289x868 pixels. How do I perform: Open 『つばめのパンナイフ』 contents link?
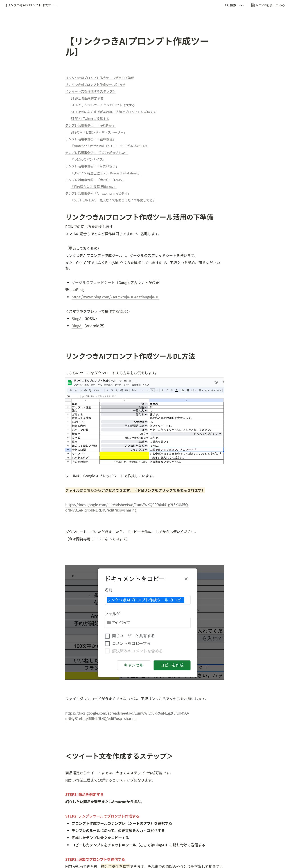(88, 159)
